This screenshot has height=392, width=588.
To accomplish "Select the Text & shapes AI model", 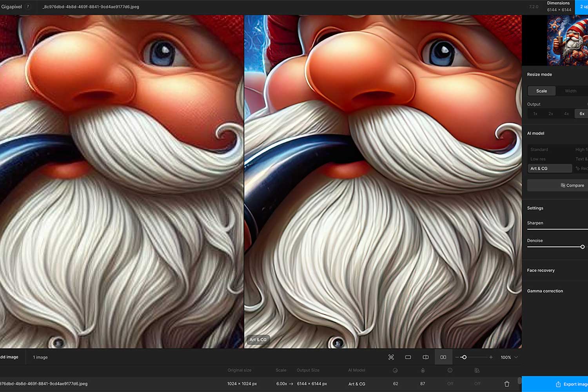I will (x=581, y=159).
